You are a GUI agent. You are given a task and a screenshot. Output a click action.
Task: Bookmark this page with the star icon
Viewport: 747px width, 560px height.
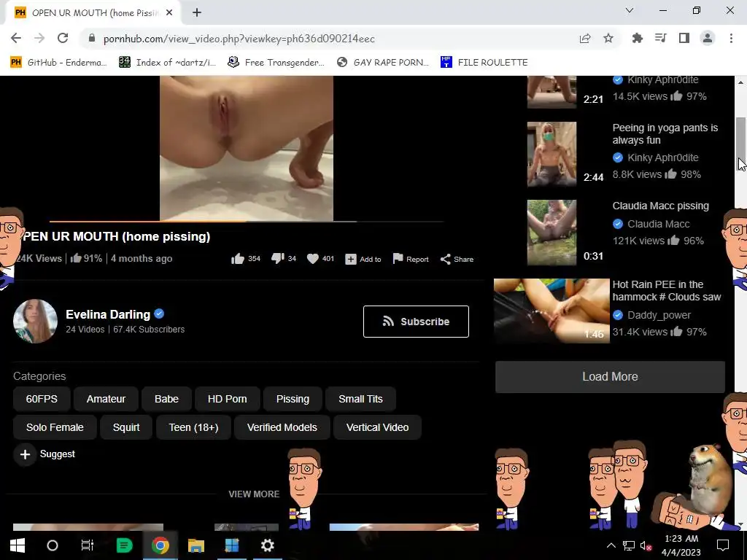(608, 39)
